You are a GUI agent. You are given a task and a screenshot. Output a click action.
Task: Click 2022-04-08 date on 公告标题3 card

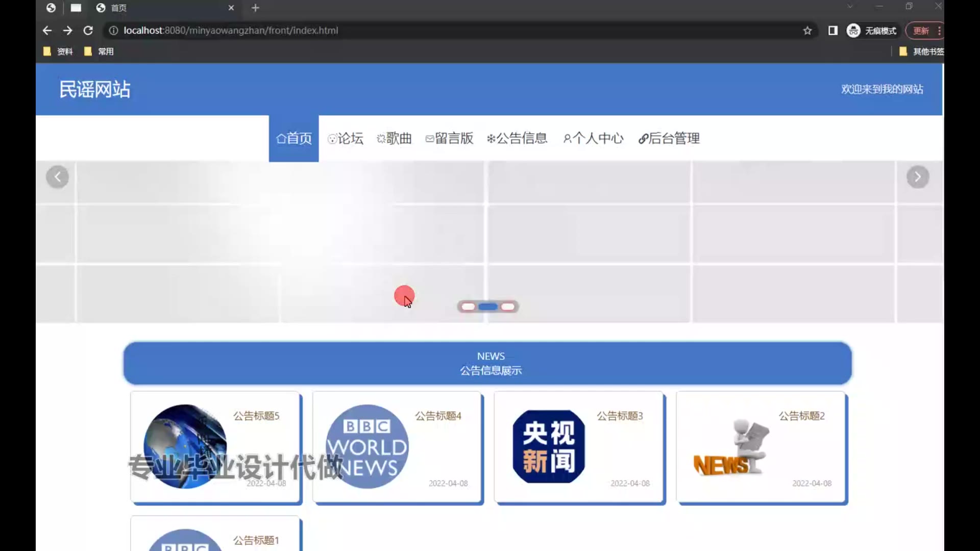[x=630, y=483]
